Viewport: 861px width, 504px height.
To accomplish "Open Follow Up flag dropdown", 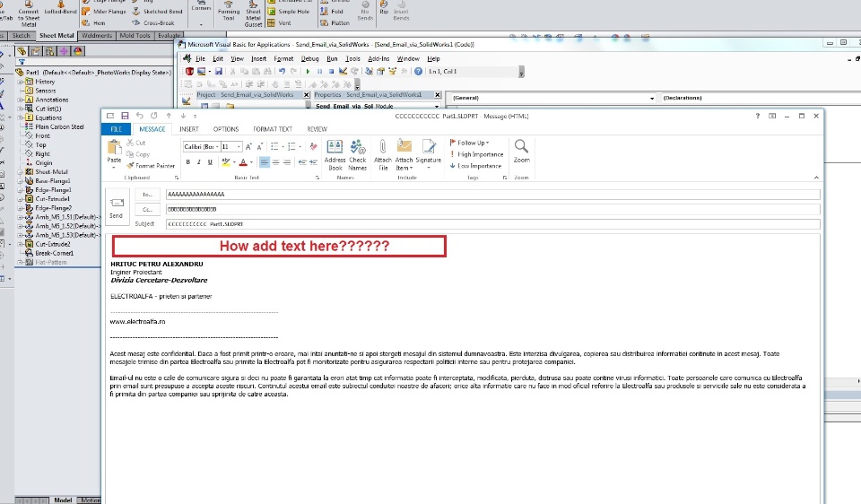I will click(x=469, y=143).
